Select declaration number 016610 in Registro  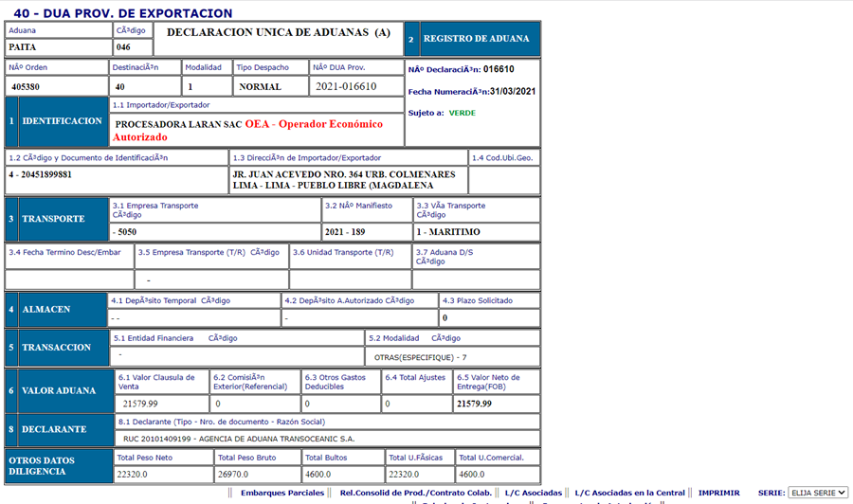click(x=499, y=69)
